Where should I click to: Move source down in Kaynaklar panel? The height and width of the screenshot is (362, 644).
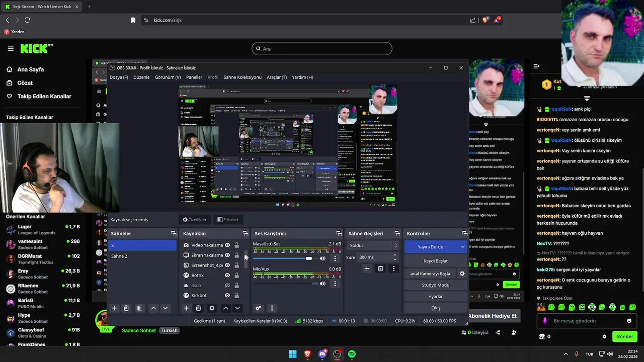(237, 308)
